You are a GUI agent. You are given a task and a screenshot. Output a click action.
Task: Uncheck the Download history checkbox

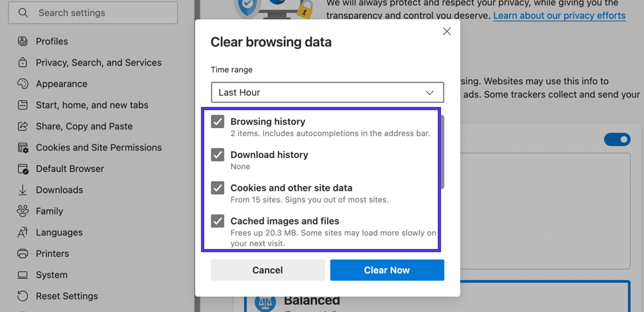tap(218, 155)
